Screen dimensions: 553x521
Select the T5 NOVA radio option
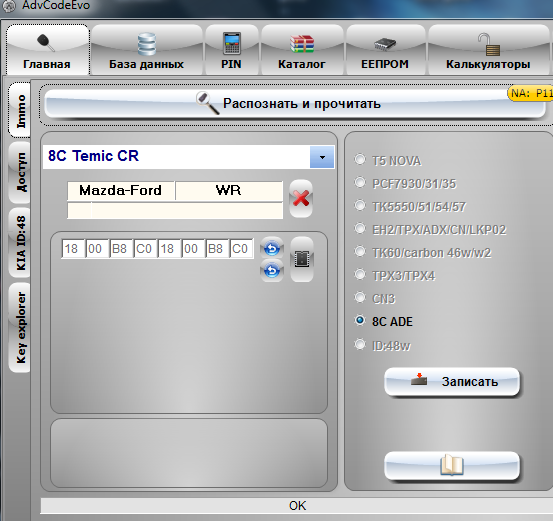click(360, 159)
